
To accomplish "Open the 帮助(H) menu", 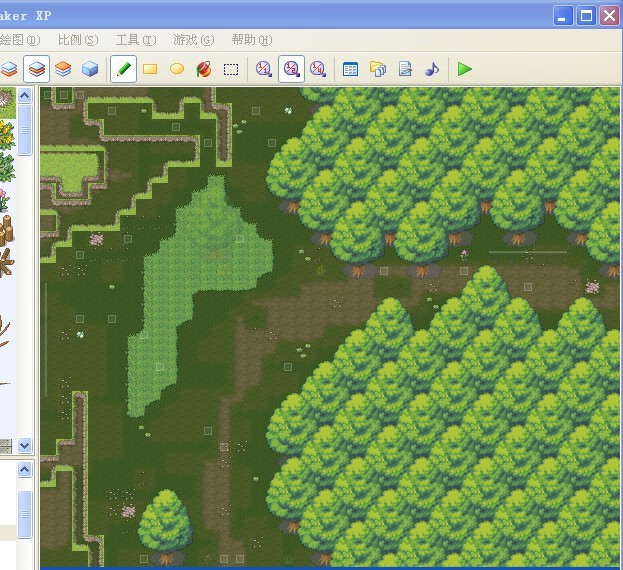I will tap(252, 40).
